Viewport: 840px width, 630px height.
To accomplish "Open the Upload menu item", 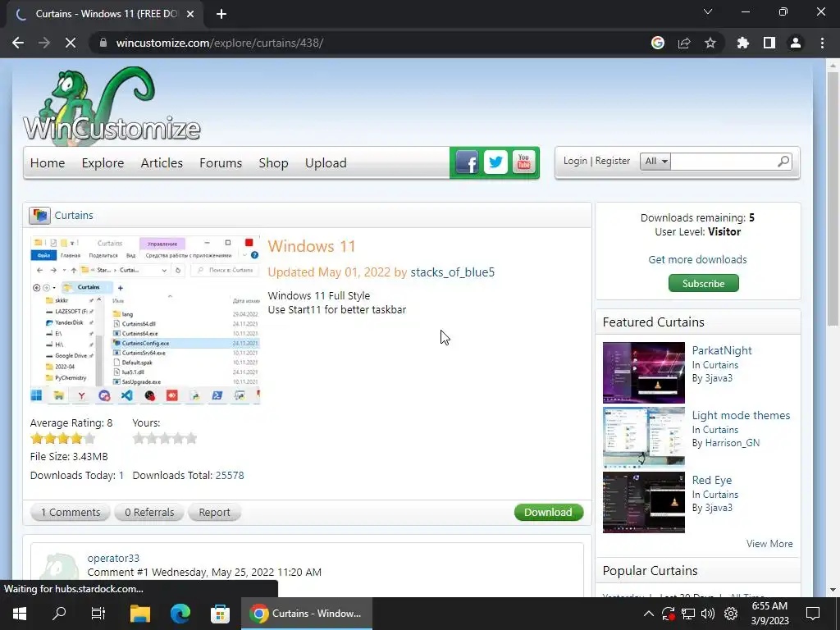I will (326, 163).
